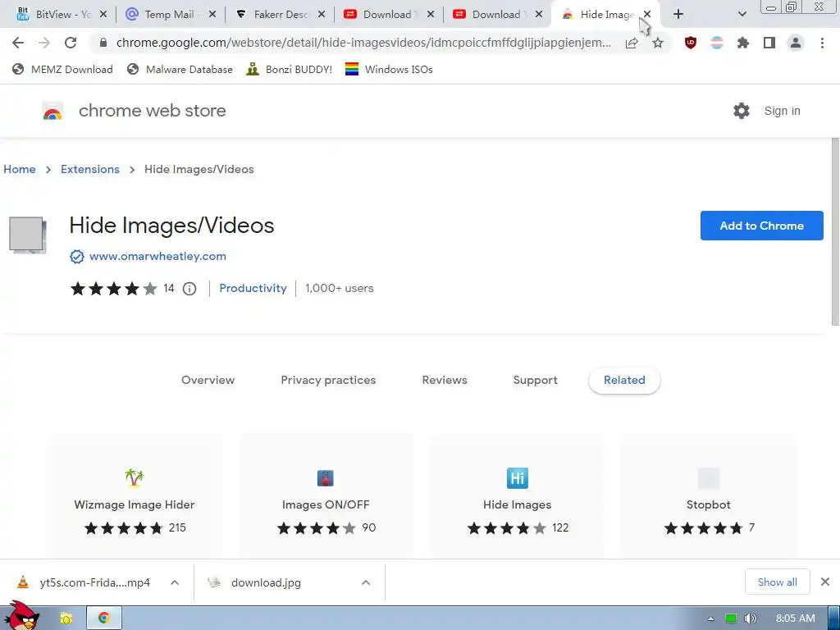Switch to the Temp Mail tab
The height and width of the screenshot is (630, 840).
click(x=169, y=15)
